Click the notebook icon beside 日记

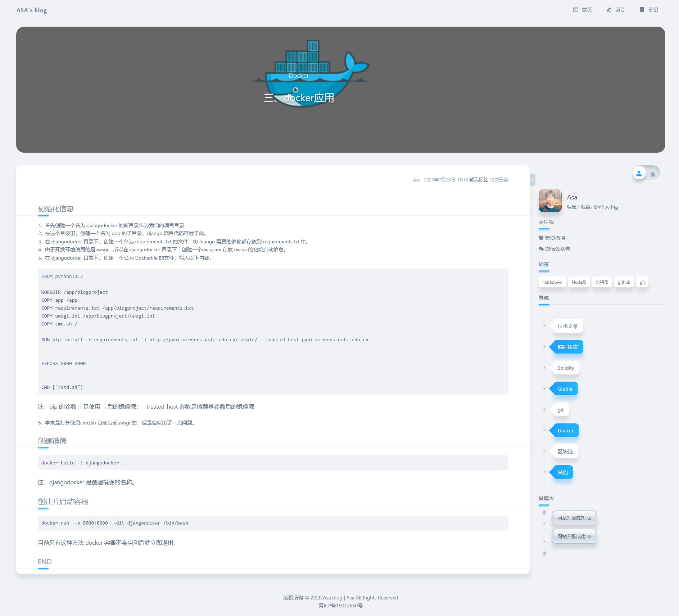click(x=642, y=10)
